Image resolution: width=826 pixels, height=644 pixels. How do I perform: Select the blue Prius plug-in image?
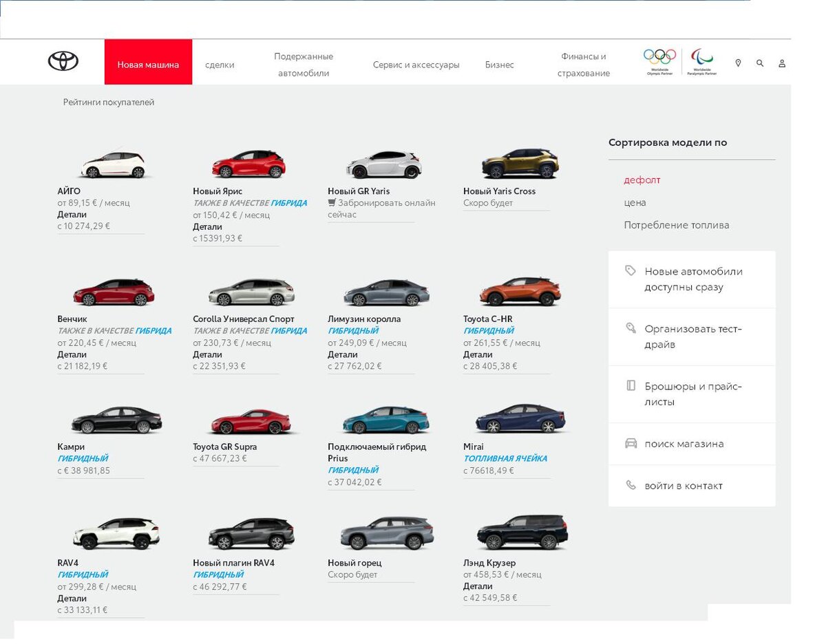click(385, 420)
